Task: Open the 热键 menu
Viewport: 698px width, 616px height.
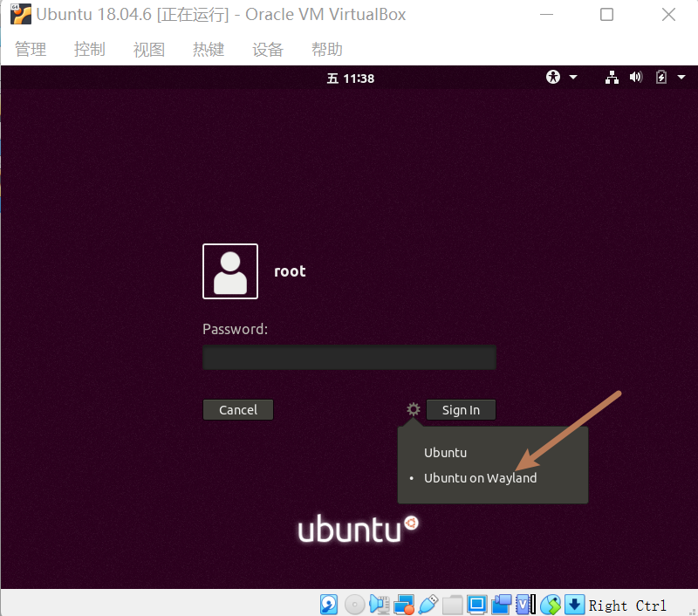Action: pos(209,49)
